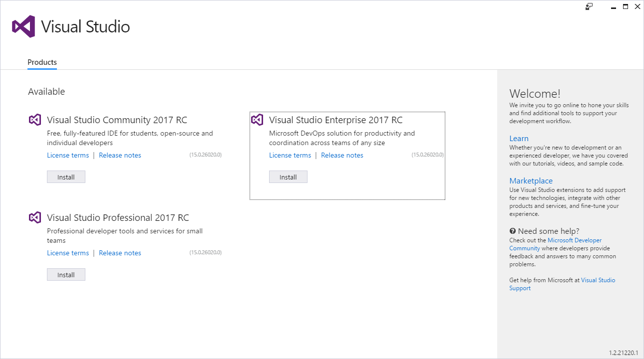Close the Visual Studio installer window
Viewport: 644px width, 359px height.
(638, 6)
